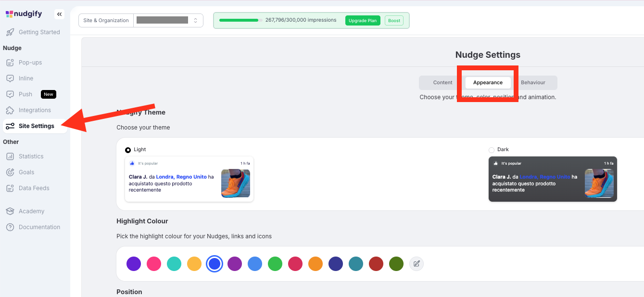Click the Push sidebar icon
Image resolution: width=644 pixels, height=297 pixels.
tap(10, 94)
